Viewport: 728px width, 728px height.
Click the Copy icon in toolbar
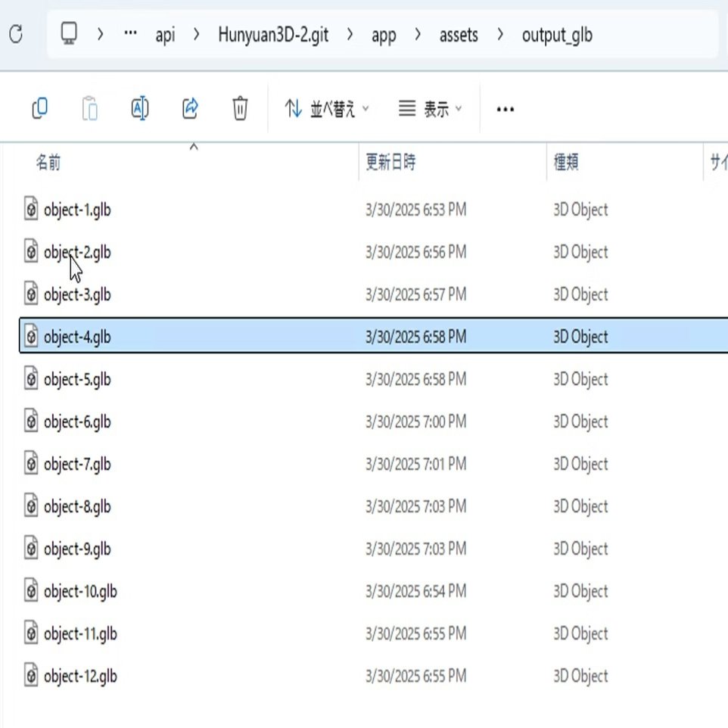coord(40,108)
